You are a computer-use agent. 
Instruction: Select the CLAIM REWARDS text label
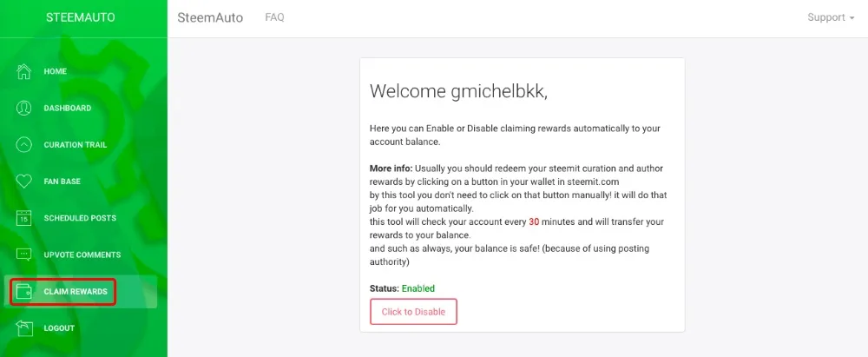(76, 292)
